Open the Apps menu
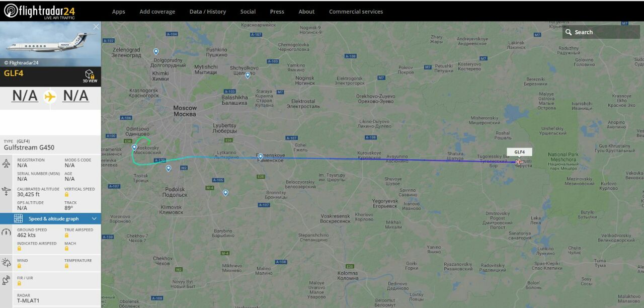The width and height of the screenshot is (644, 308). click(119, 12)
